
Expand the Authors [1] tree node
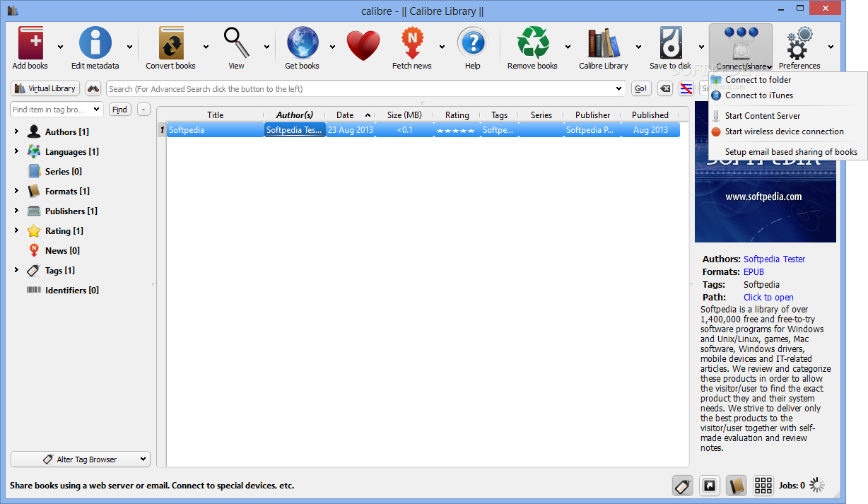[x=16, y=131]
